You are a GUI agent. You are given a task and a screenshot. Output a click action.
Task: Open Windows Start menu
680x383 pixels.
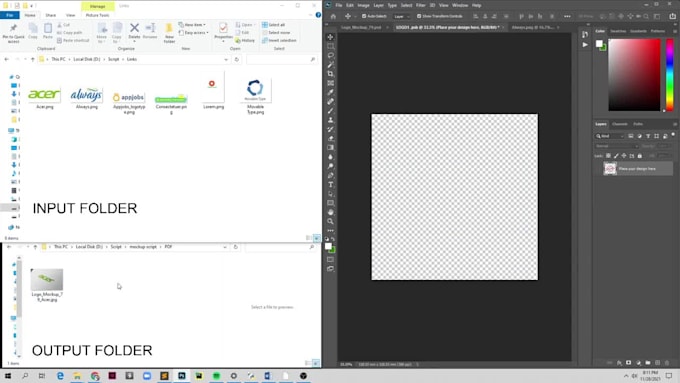click(8, 376)
